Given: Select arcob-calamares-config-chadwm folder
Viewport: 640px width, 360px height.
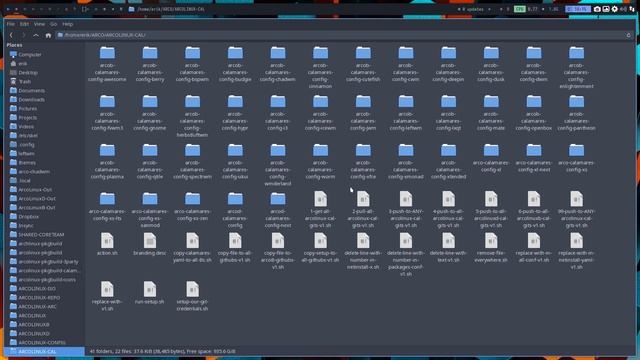Looking at the screenshot, I should pyautogui.click(x=278, y=64).
